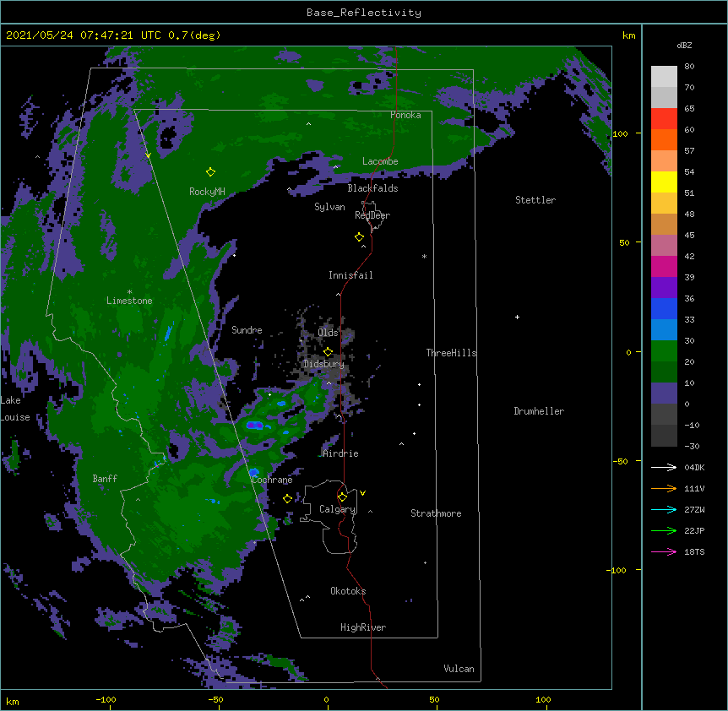Click the RockyMH label

point(207,192)
